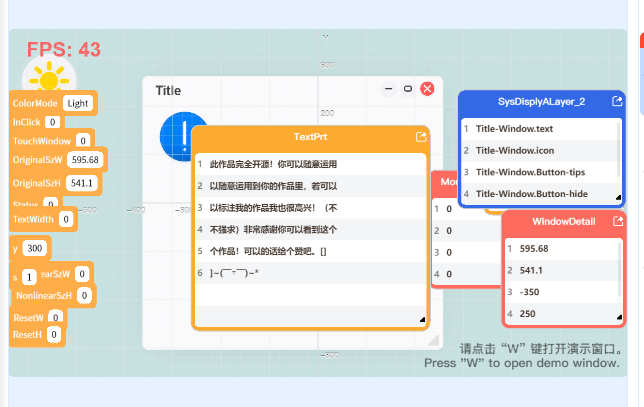
Task: Click the TouchWindow variable monitor
Action: pyautogui.click(x=52, y=141)
